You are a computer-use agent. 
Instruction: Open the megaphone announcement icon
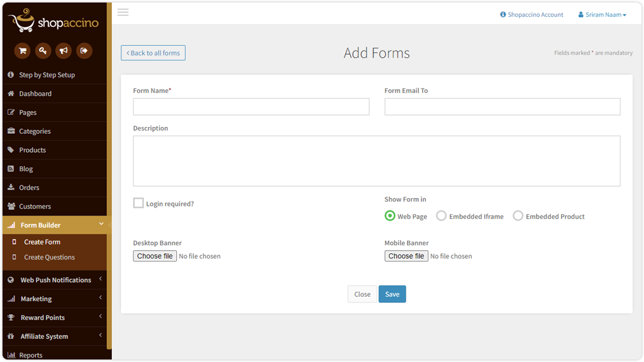[64, 50]
